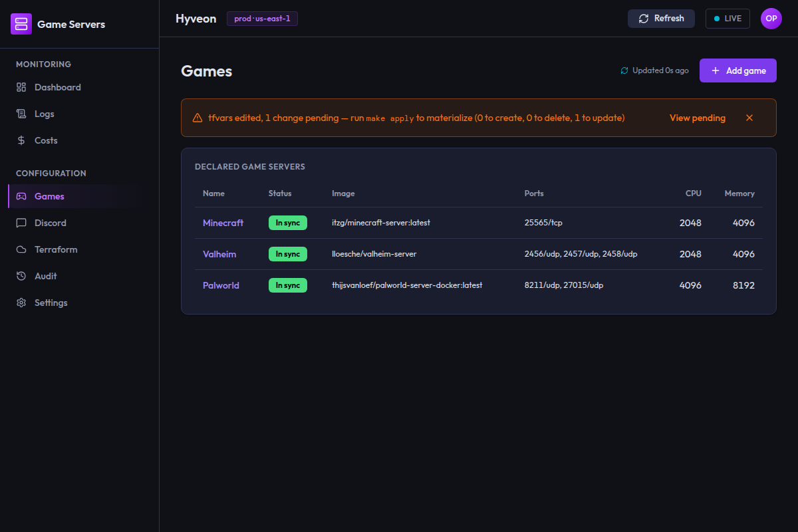Viewport: 798px width, 532px height.
Task: Click the Add game button
Action: [x=738, y=70]
